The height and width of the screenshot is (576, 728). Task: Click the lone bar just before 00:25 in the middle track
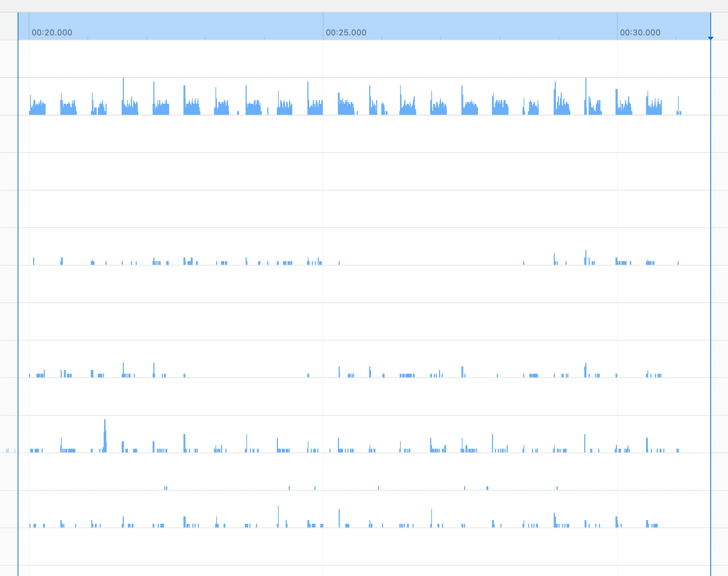click(x=308, y=375)
